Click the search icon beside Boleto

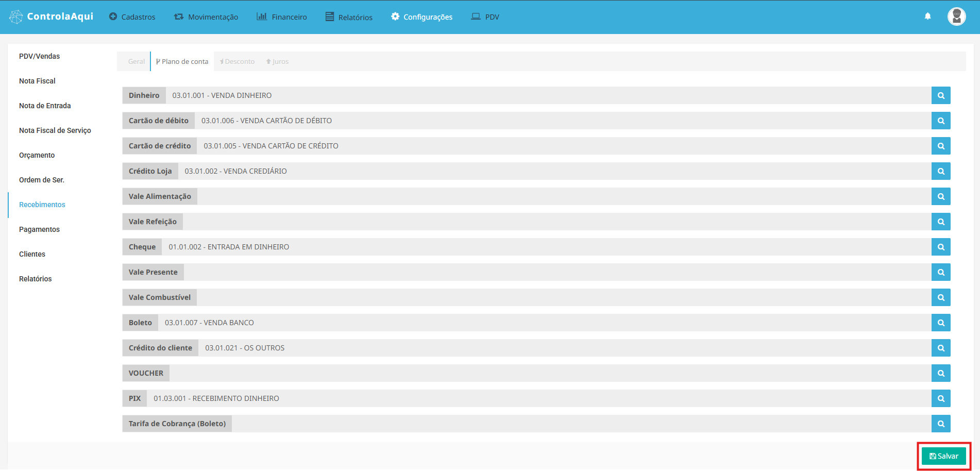pos(940,323)
